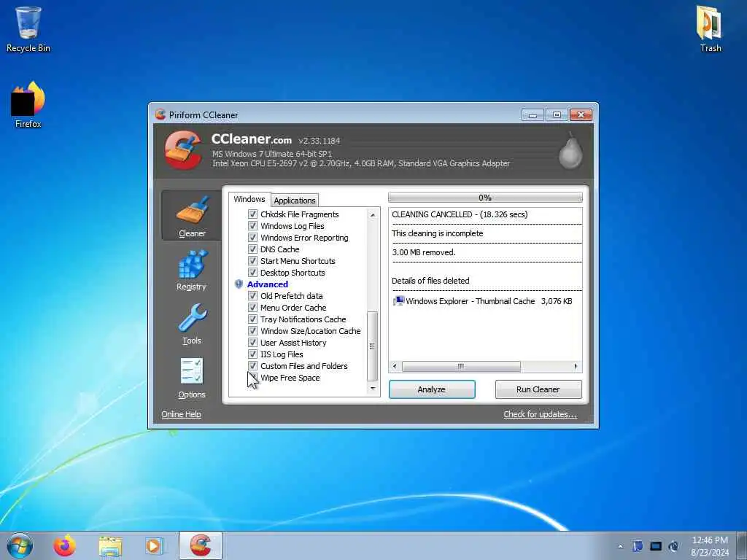
Task: Click the cleaner list vertical scrollbar thumb
Action: tap(373, 346)
